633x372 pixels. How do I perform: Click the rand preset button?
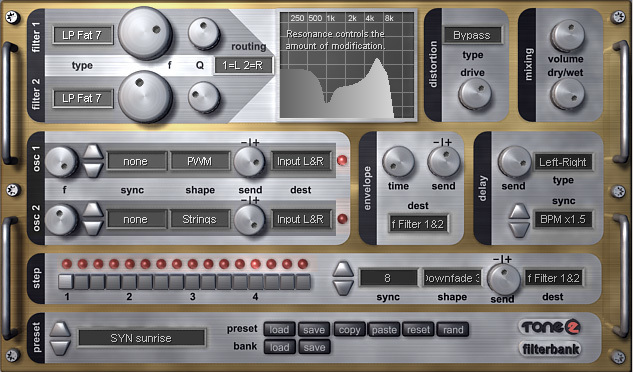coord(453,330)
